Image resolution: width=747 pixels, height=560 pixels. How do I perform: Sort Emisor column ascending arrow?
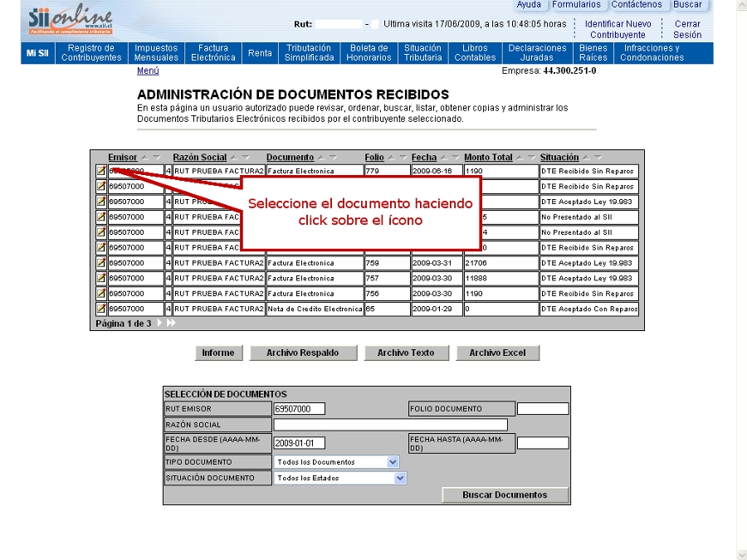pos(144,158)
